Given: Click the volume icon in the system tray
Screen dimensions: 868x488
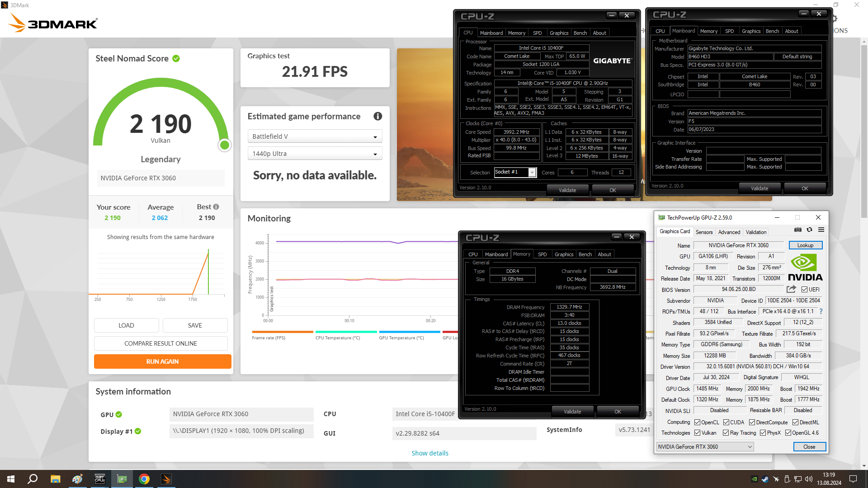Looking at the screenshot, I should [x=809, y=479].
